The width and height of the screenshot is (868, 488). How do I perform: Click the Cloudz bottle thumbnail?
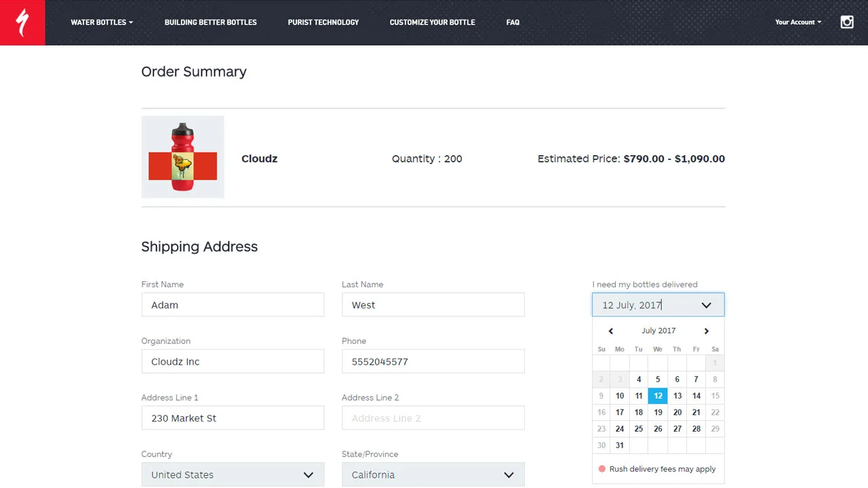pos(182,157)
